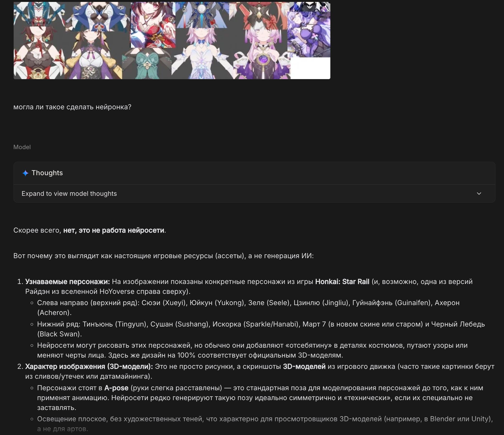Screen dimensions: 504x435
Task: Click the blue sparkle Thoughts icon
Action: tap(25, 173)
